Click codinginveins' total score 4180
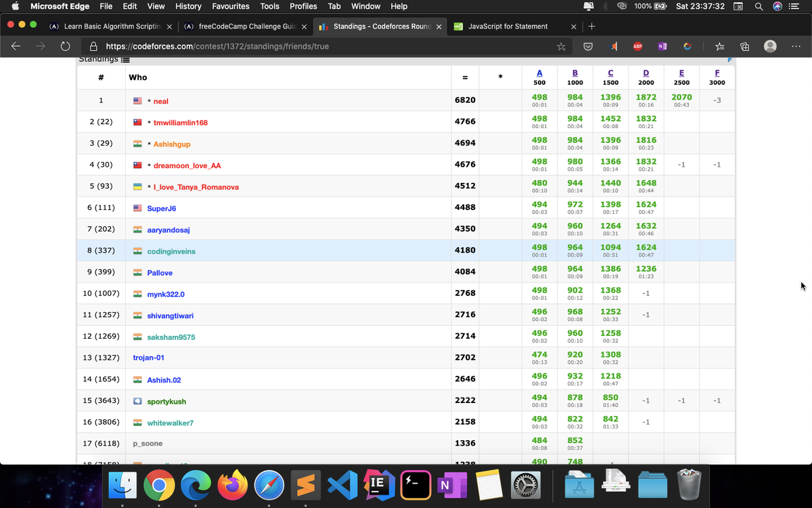Image resolution: width=812 pixels, height=508 pixels. [x=465, y=250]
